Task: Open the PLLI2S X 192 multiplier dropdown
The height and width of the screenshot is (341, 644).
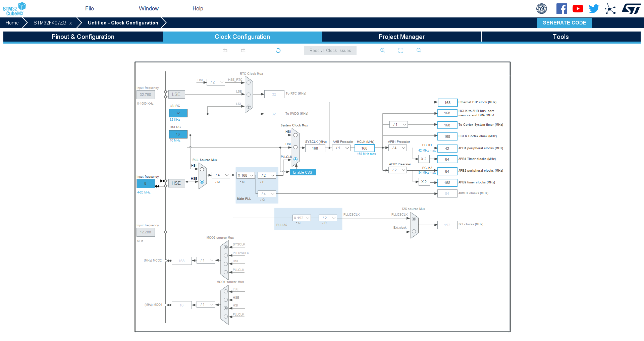Action: [302, 218]
